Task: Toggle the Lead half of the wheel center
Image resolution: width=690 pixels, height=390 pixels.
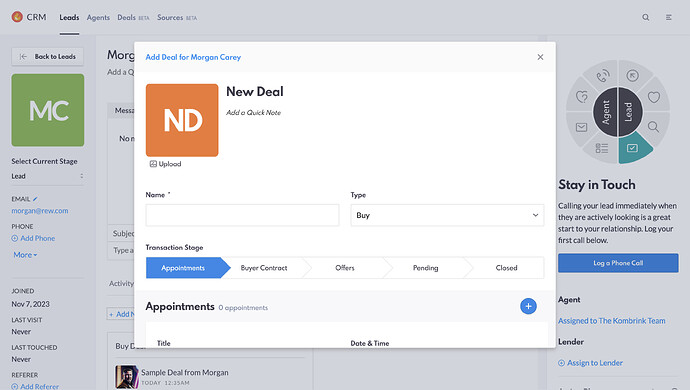Action: click(629, 112)
